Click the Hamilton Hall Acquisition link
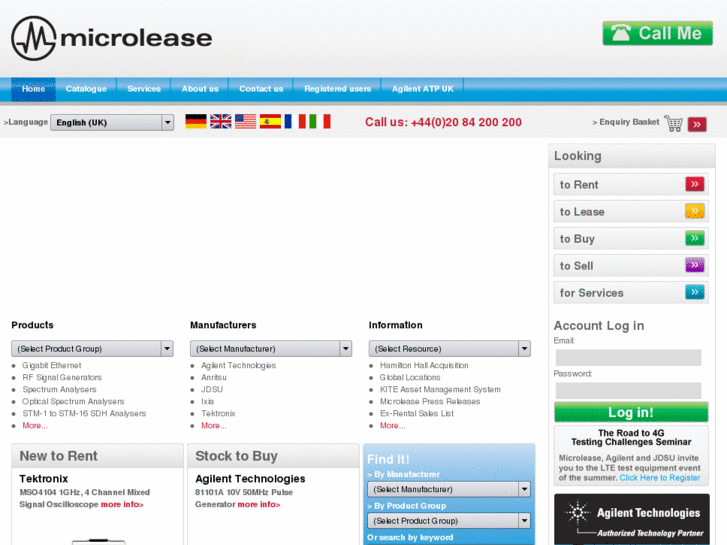The width and height of the screenshot is (727, 545). point(424,365)
